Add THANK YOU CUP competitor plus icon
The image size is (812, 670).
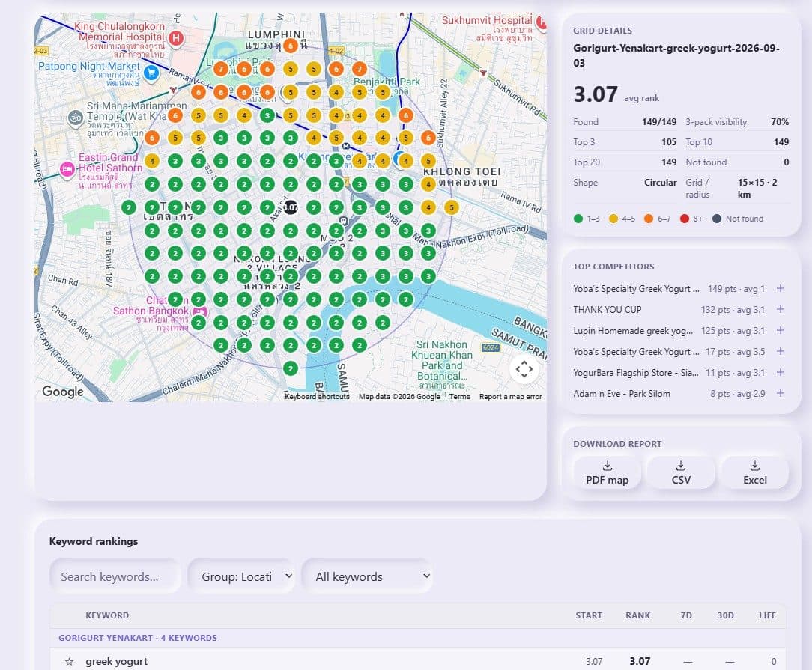[x=781, y=309]
